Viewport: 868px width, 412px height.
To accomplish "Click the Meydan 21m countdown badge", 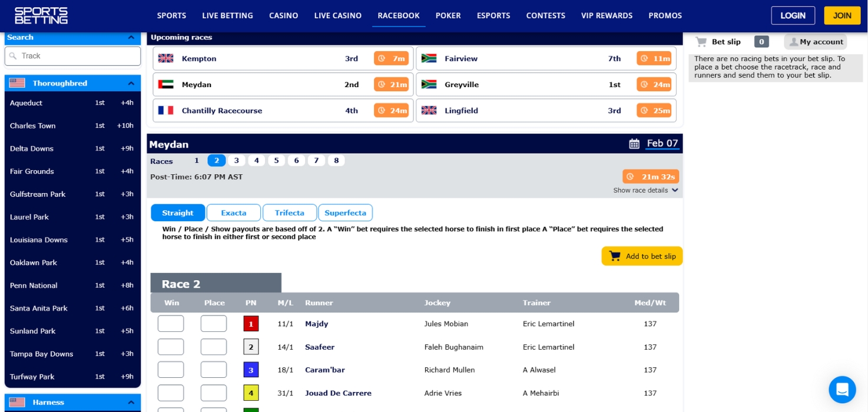I will pyautogui.click(x=392, y=84).
